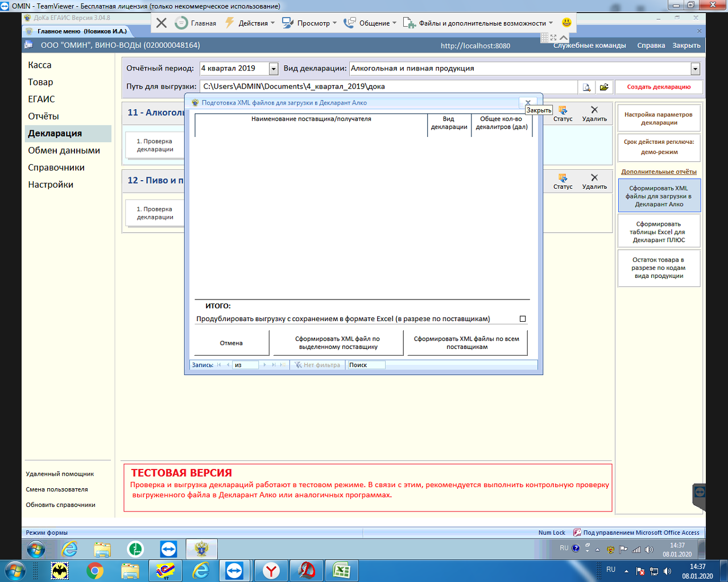Image resolution: width=728 pixels, height=582 pixels.
Task: Click Status icon in the Alcohol declaration row
Action: click(562, 114)
